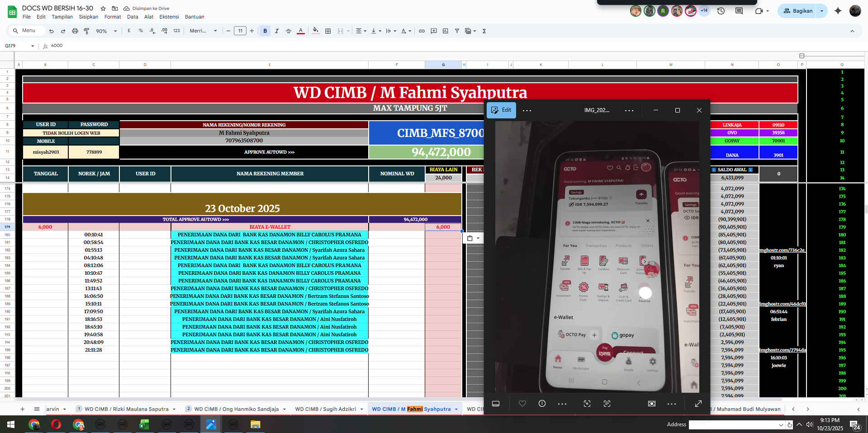
Task: Switch to WD CIMB / Ong Hanmiko Sandjaja tab
Action: [x=236, y=409]
